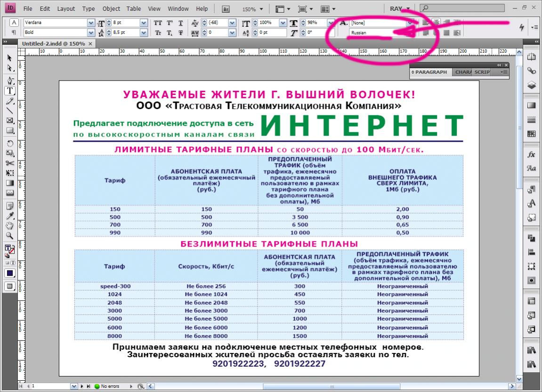The width and height of the screenshot is (542, 392).
Task: Open the tracking value dropdown
Action: [232, 32]
